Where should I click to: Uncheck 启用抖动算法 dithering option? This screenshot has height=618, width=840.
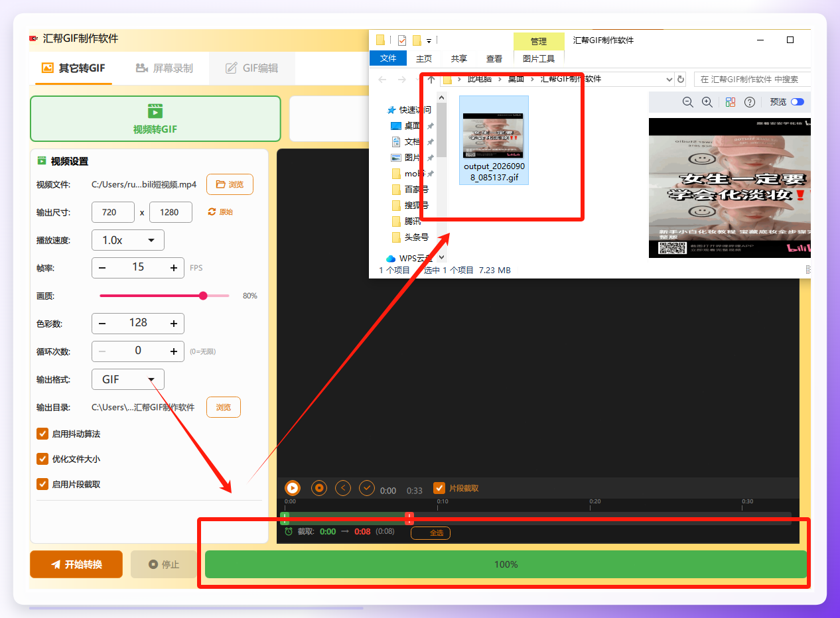tap(42, 434)
